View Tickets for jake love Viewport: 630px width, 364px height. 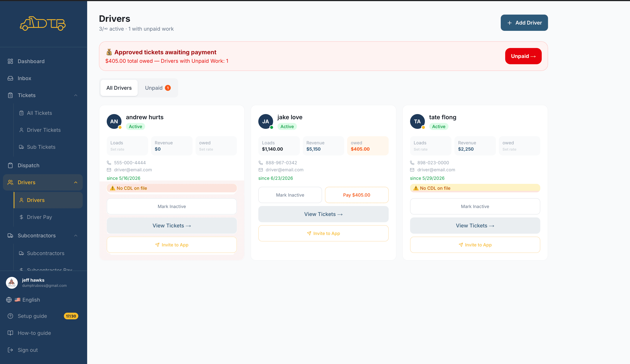tap(323, 214)
